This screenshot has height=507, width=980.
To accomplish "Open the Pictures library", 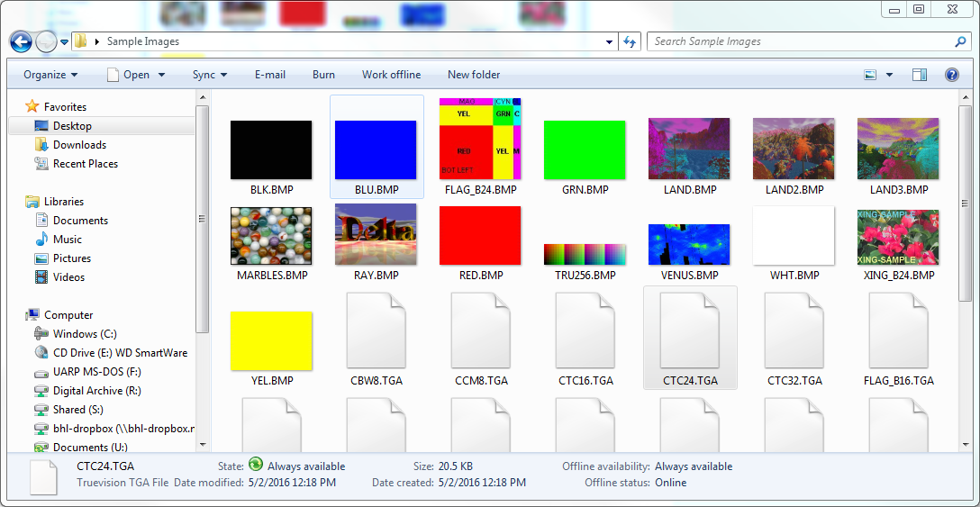I will point(72,258).
